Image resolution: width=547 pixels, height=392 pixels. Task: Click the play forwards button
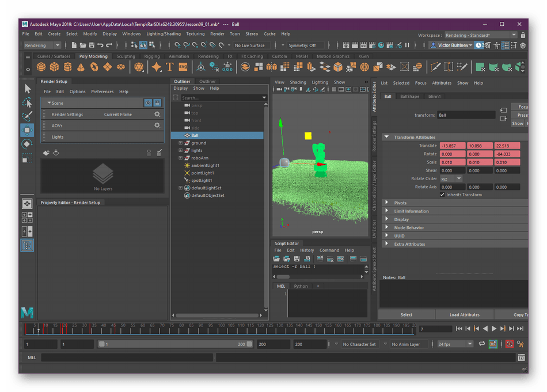coord(493,329)
